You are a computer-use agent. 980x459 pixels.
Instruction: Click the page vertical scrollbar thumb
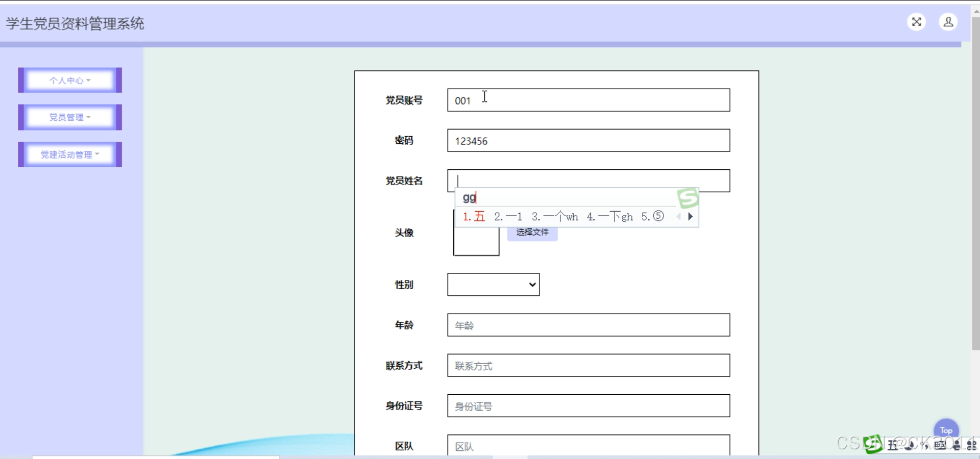pos(975,184)
